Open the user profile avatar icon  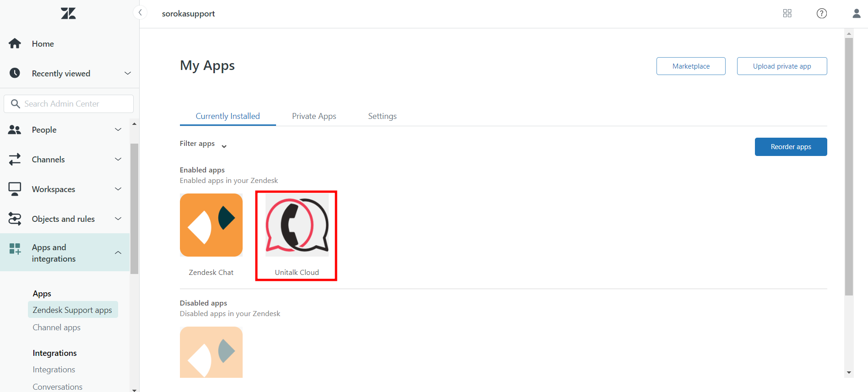click(856, 13)
